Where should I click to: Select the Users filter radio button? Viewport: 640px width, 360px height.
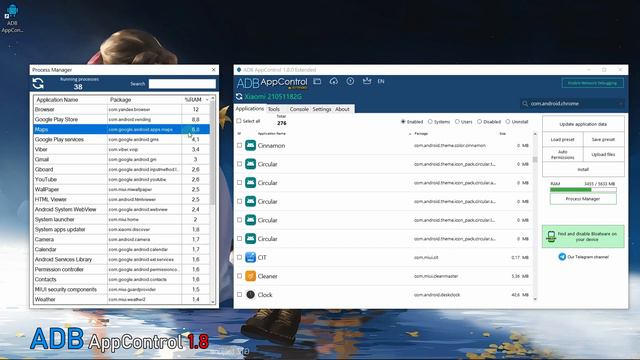pos(457,122)
